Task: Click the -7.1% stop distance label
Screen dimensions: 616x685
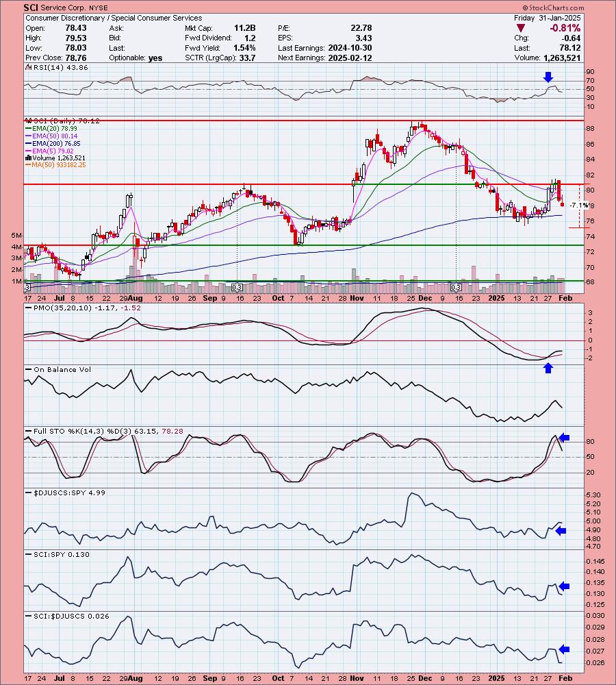Action: (578, 206)
